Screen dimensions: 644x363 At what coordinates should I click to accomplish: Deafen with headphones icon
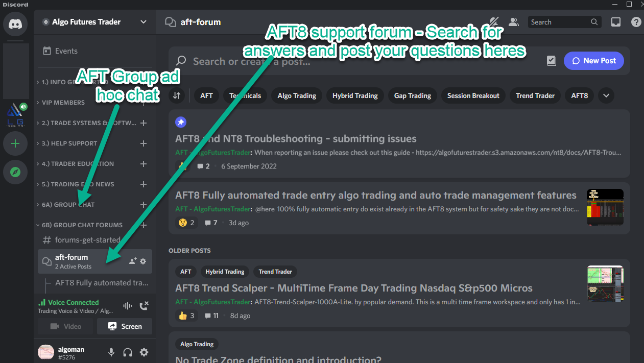click(x=128, y=352)
